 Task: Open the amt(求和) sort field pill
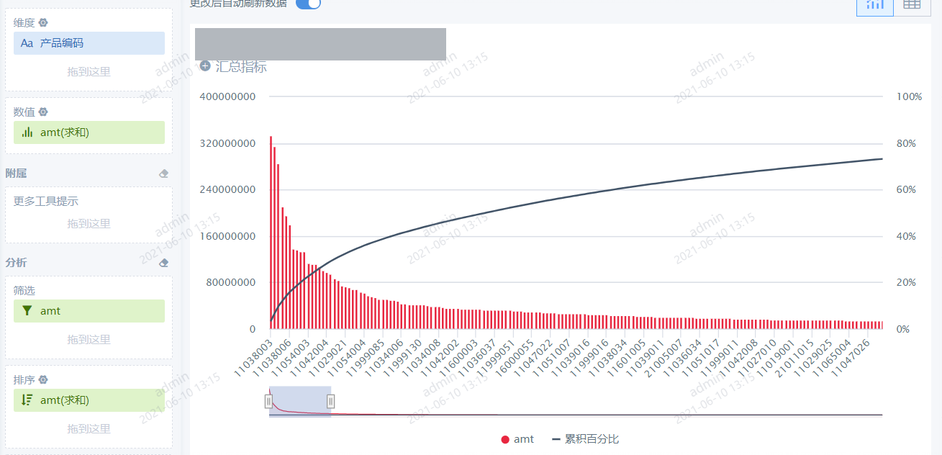pyautogui.click(x=89, y=400)
